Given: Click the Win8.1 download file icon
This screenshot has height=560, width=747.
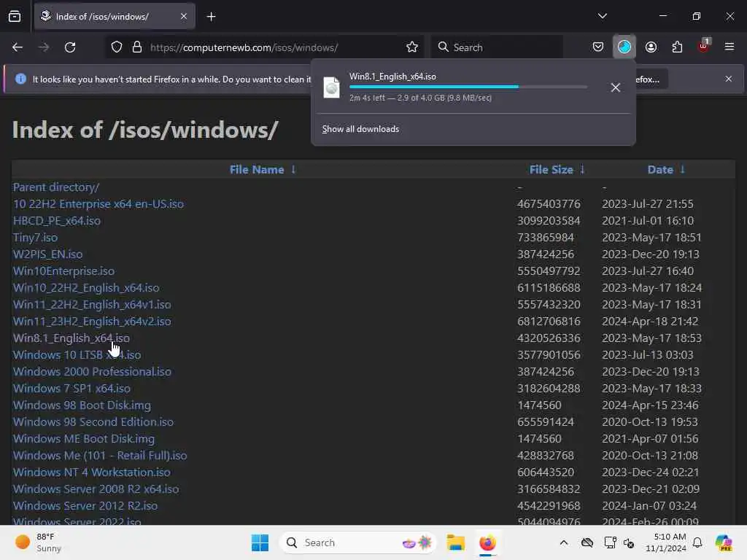Looking at the screenshot, I should 332,87.
